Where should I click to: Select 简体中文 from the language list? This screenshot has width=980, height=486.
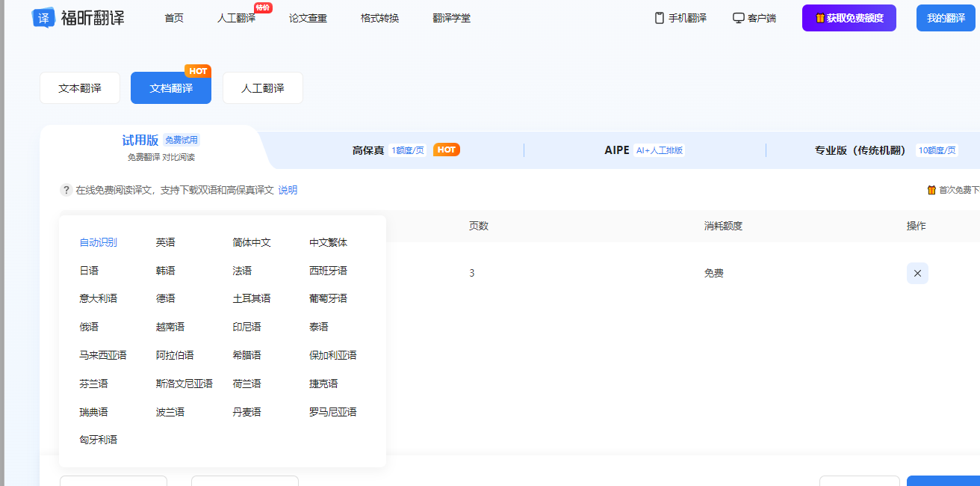pos(252,242)
